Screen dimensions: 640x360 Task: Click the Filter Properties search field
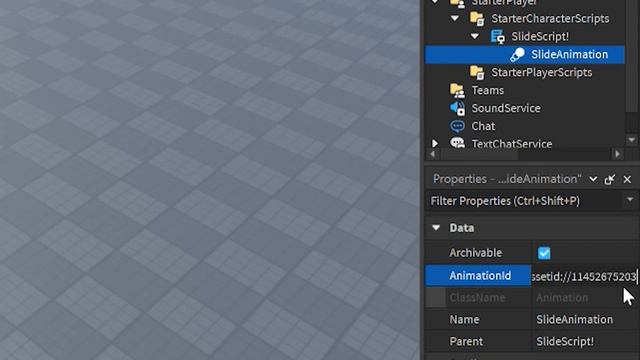point(525,201)
